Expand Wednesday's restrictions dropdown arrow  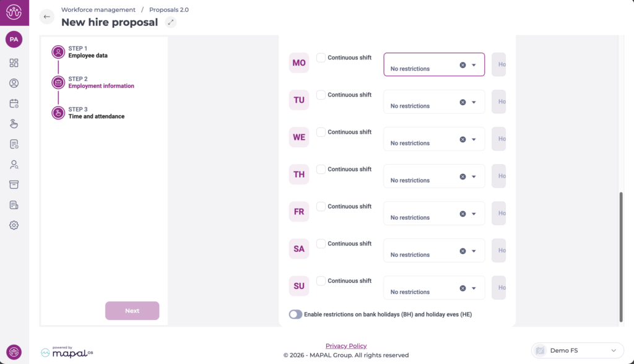point(474,139)
